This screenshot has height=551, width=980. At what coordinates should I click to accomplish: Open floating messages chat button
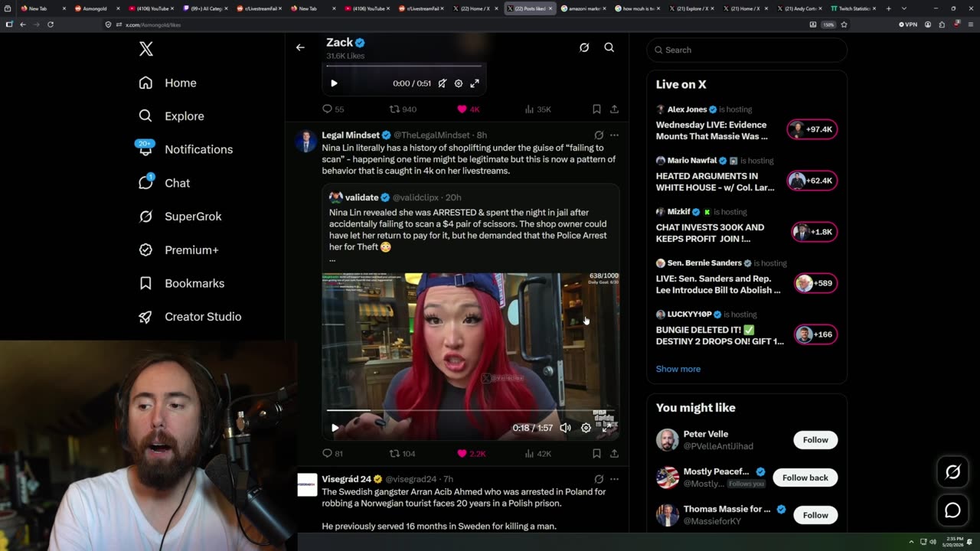point(952,510)
